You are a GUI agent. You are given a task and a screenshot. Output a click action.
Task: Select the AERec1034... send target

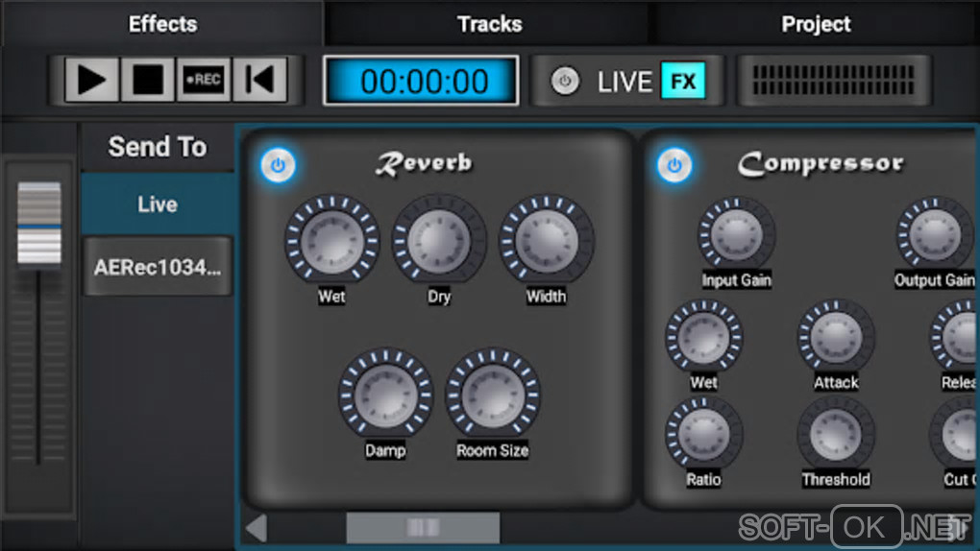(x=158, y=268)
